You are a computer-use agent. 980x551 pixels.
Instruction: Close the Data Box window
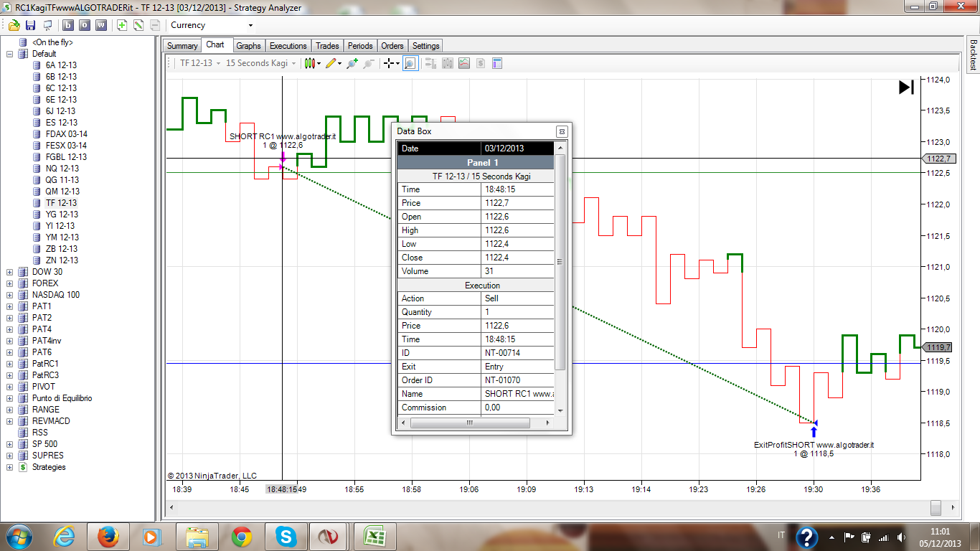click(x=562, y=131)
